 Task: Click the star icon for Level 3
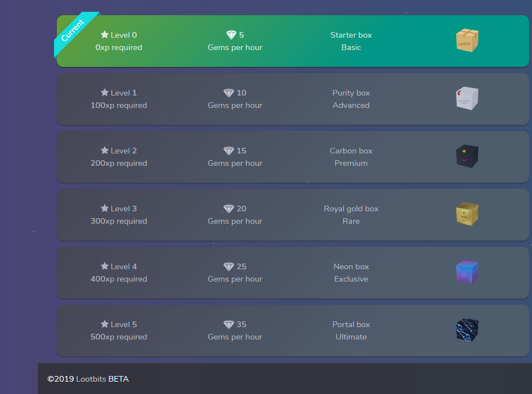click(103, 208)
